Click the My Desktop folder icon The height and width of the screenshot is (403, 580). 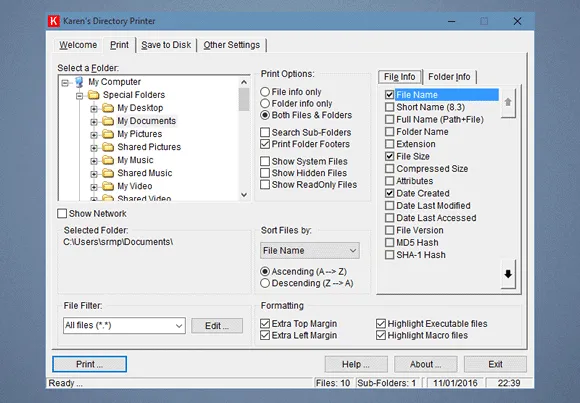108,108
